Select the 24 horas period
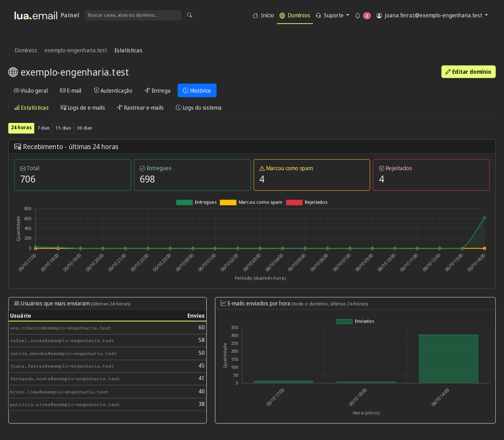The height and width of the screenshot is (440, 504). pos(21,128)
